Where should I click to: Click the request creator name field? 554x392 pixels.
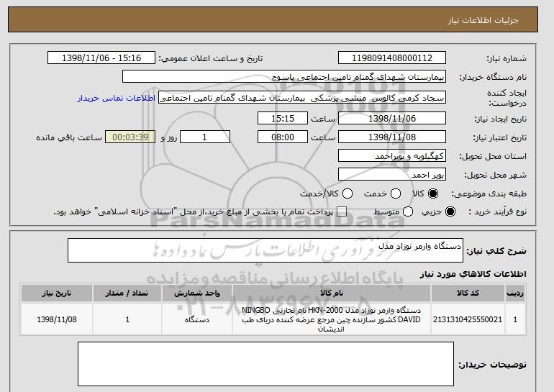coord(302,97)
